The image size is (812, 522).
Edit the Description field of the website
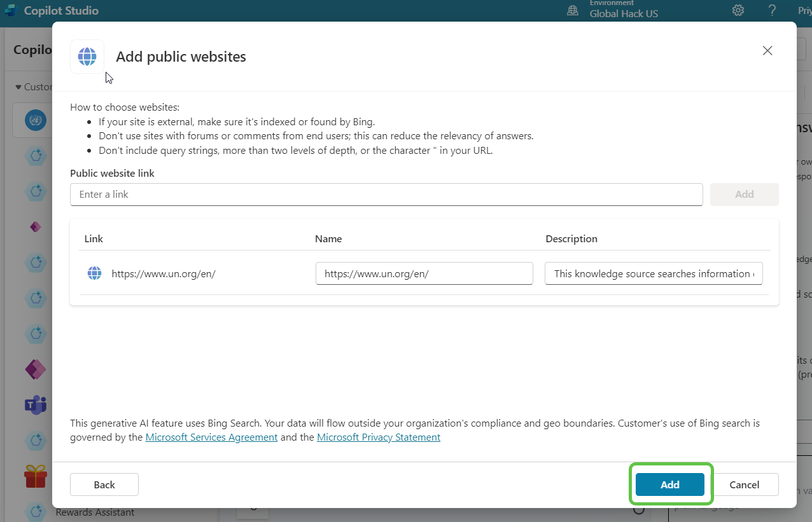(654, 273)
